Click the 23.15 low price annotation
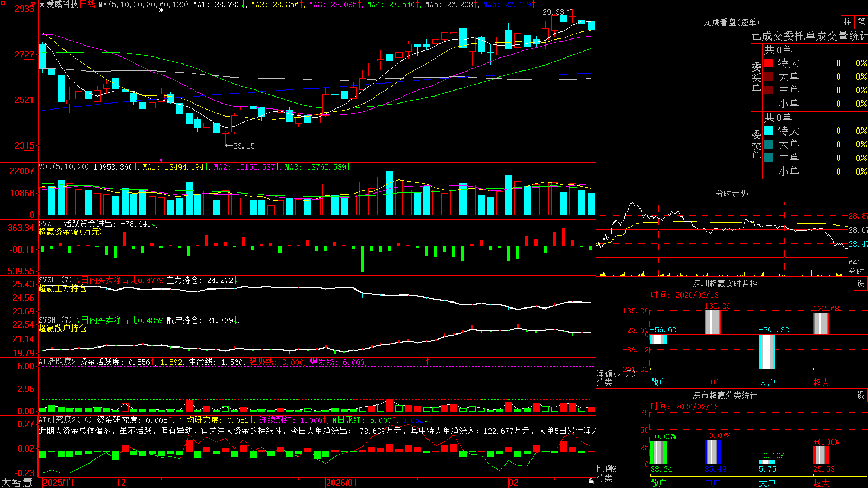 [x=244, y=146]
